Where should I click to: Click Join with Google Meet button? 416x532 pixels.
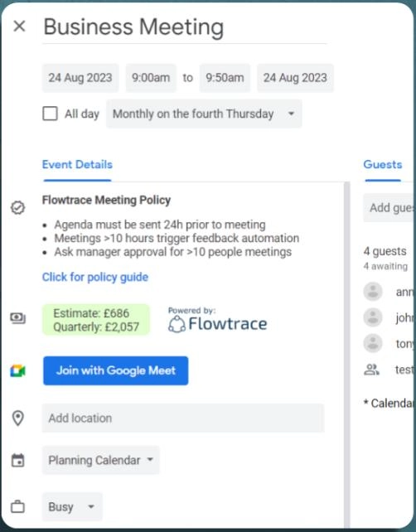coord(115,370)
